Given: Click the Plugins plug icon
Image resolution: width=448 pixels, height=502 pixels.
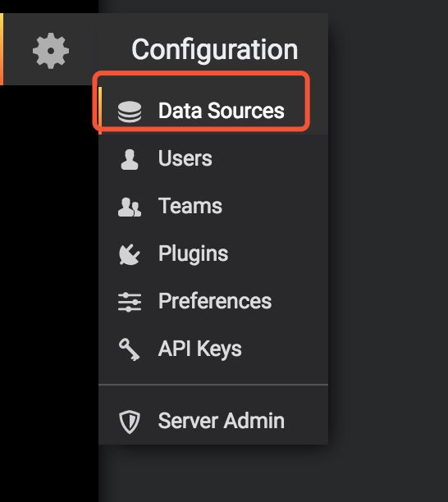Looking at the screenshot, I should [130, 254].
